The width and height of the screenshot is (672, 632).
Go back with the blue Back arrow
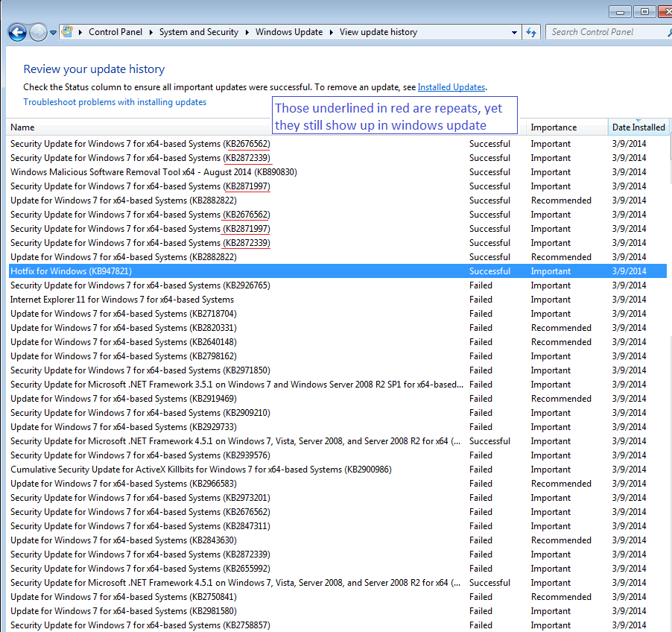(17, 32)
